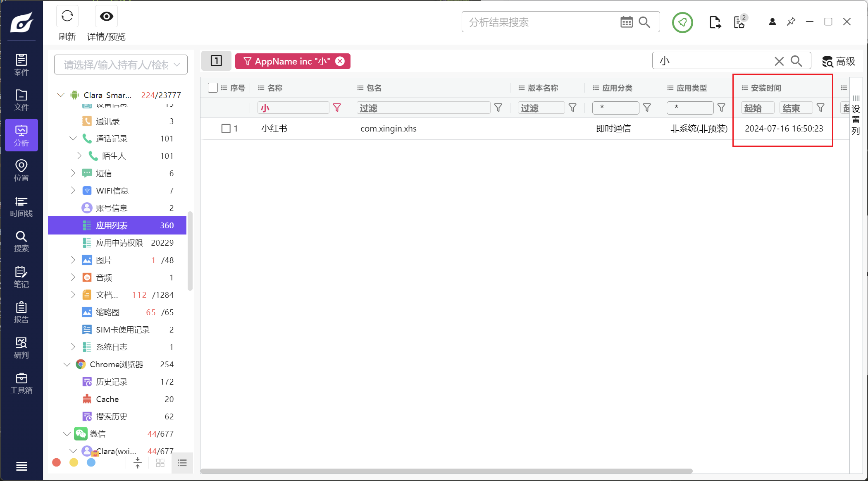Open the task list icon with badge 2
Viewport: 868px width, 481px height.
coord(739,22)
